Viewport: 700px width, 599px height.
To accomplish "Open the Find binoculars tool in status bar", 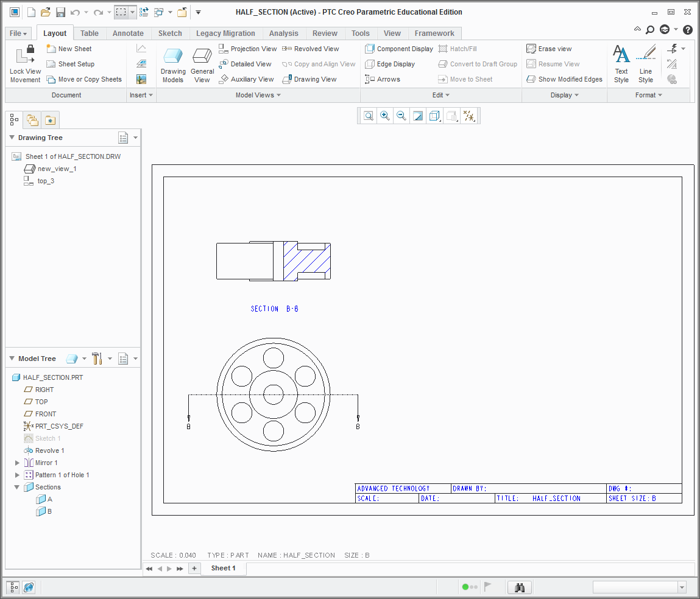I will coord(520,587).
